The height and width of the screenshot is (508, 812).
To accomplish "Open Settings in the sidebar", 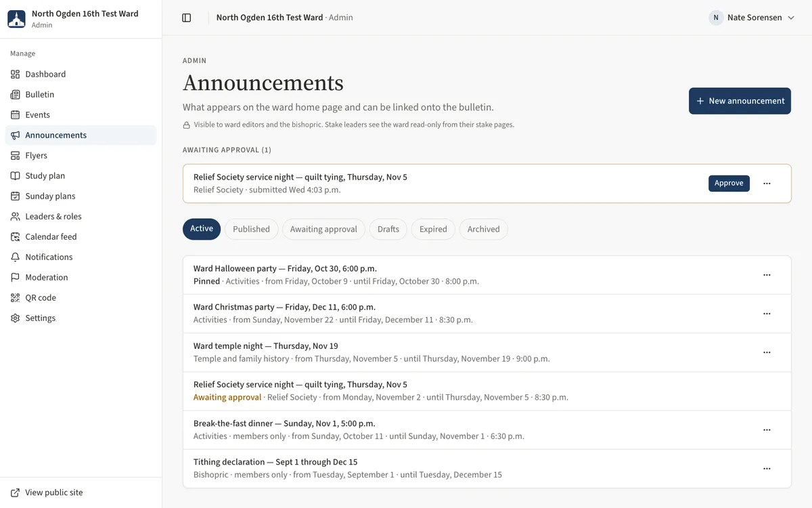I will click(x=81, y=318).
